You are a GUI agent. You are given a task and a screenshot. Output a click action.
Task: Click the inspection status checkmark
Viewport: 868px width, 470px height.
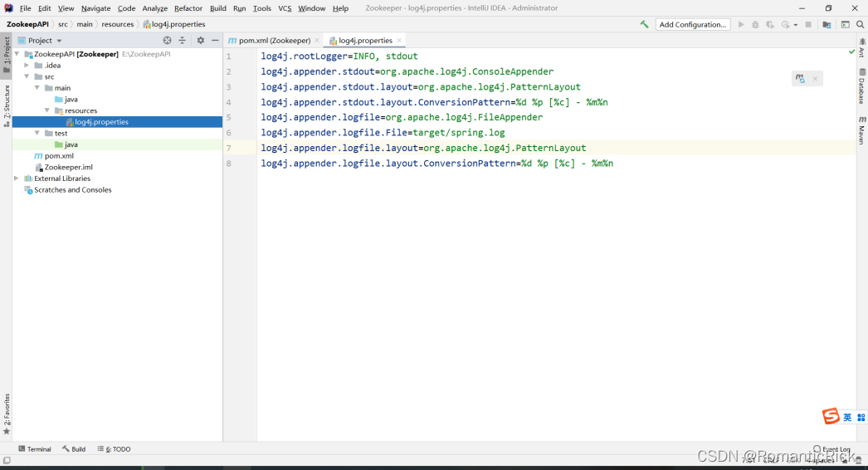coord(852,51)
